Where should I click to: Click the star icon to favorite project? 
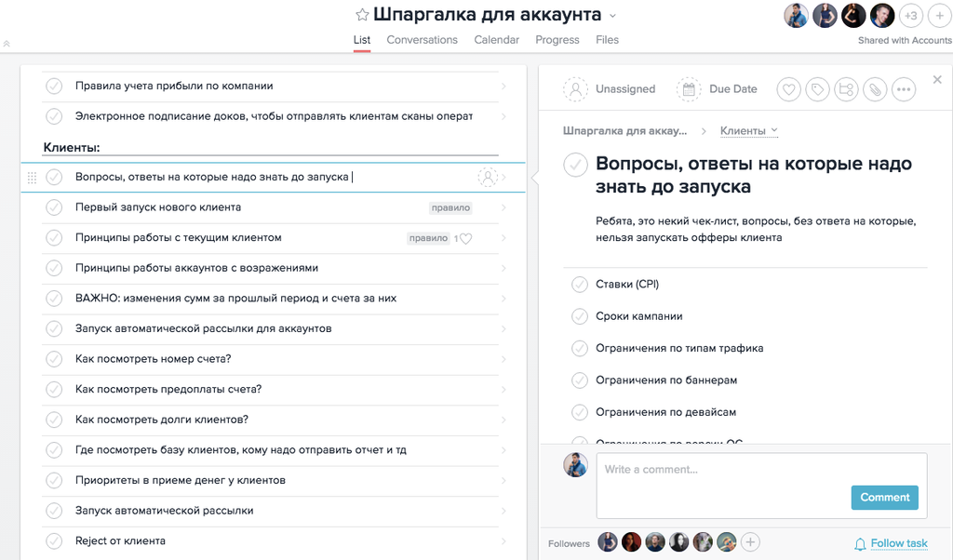pos(362,15)
